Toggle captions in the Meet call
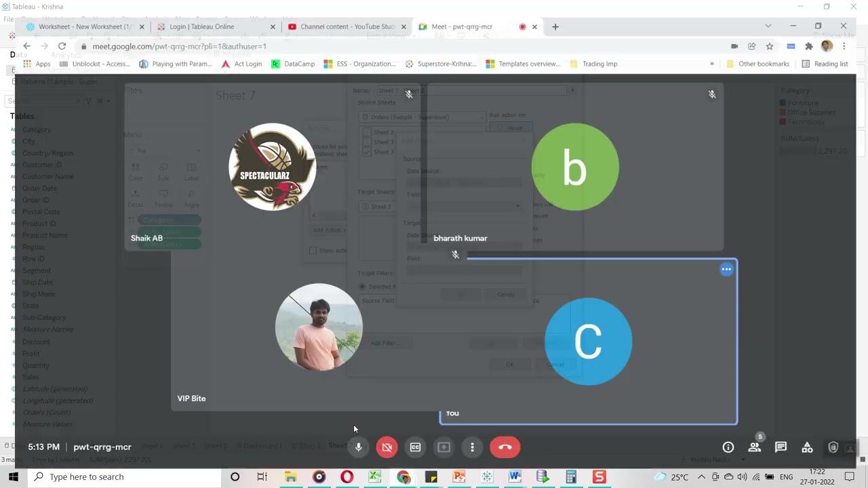Screen dimensions: 868x488 click(x=416, y=447)
